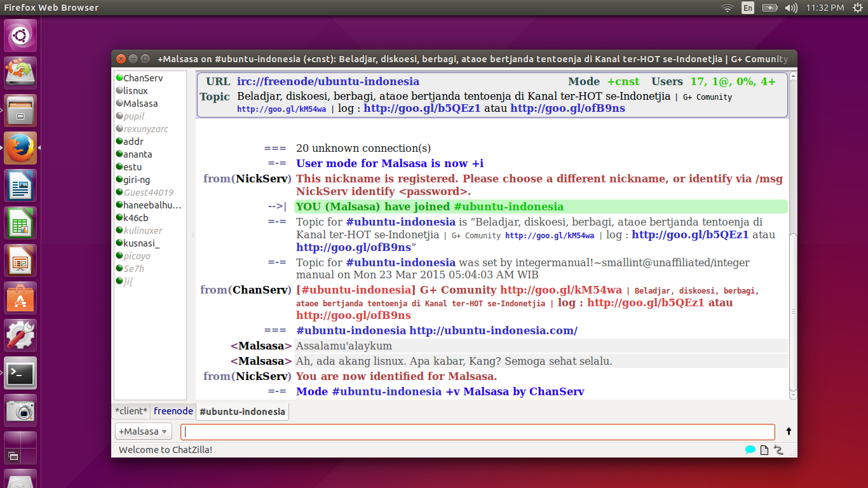The height and width of the screenshot is (488, 868).
Task: Click the Mode +cnst value in header
Action: [x=623, y=81]
